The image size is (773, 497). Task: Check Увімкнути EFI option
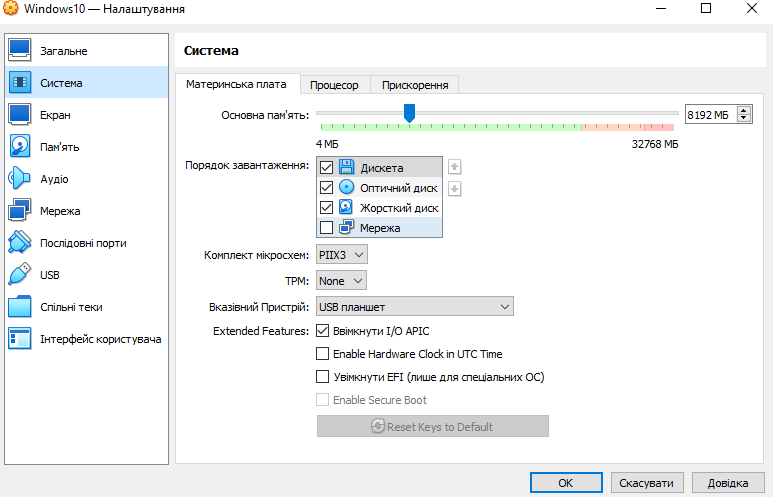322,377
